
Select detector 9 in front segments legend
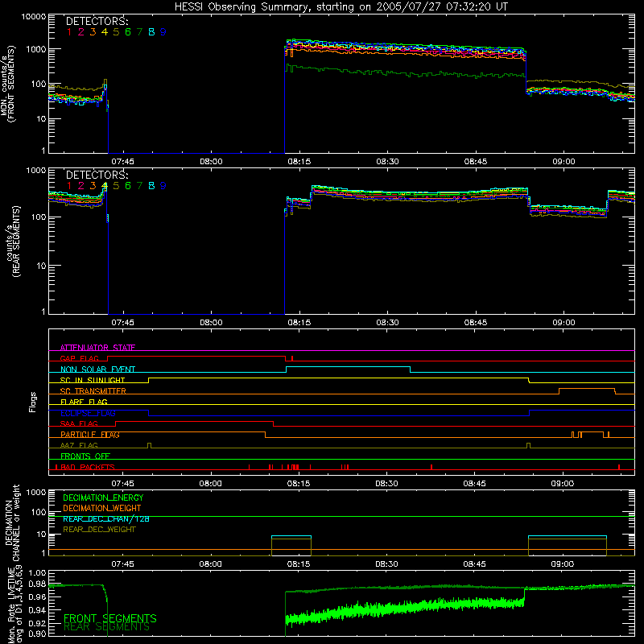pyautogui.click(x=163, y=32)
